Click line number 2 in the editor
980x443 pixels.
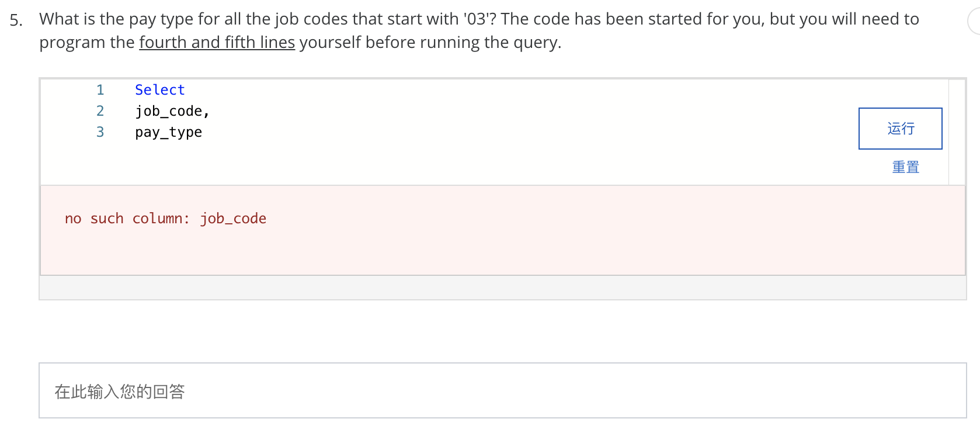tap(100, 110)
